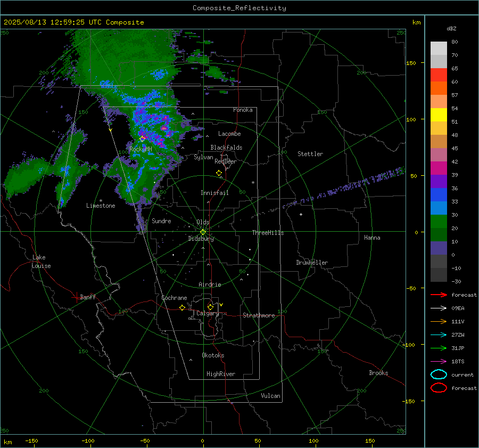Click the Okotoks label
Image resolution: width=479 pixels, height=448 pixels.
pos(213,355)
